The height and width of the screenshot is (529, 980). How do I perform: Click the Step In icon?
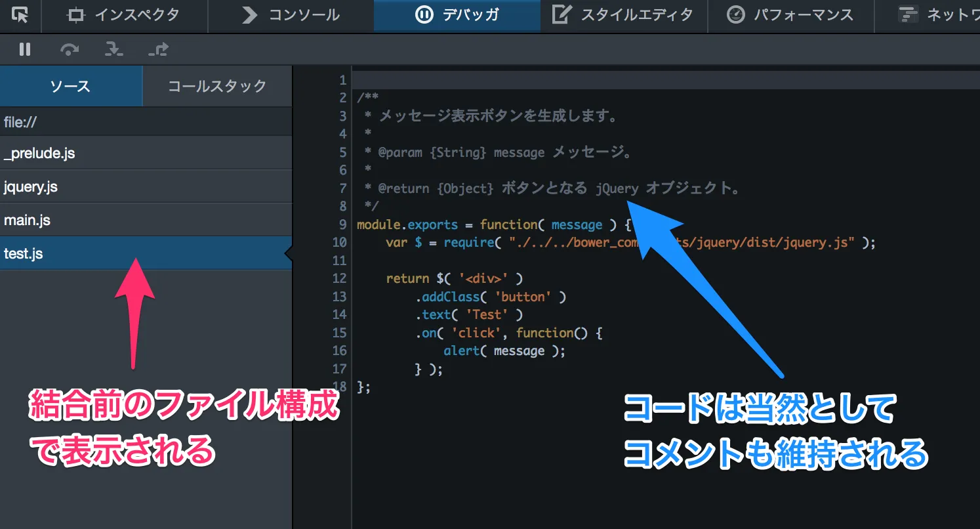pyautogui.click(x=113, y=49)
